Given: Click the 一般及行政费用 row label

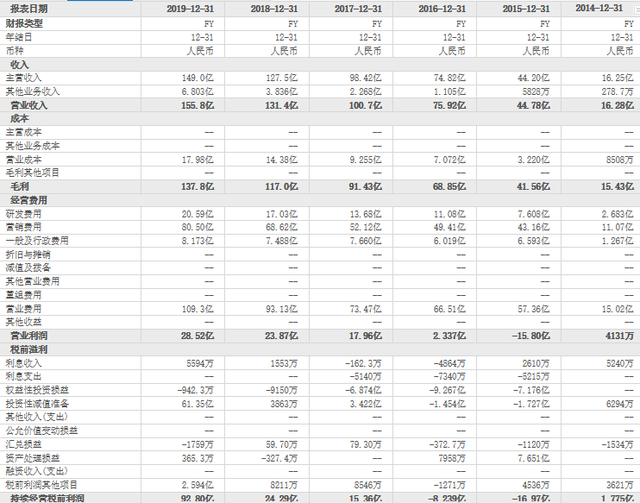Looking at the screenshot, I should (37, 240).
